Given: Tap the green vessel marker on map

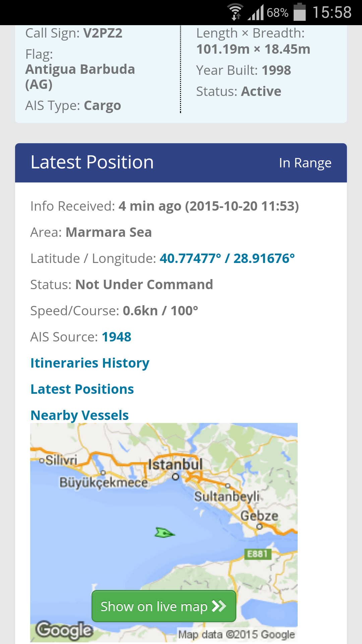Looking at the screenshot, I should tap(164, 532).
